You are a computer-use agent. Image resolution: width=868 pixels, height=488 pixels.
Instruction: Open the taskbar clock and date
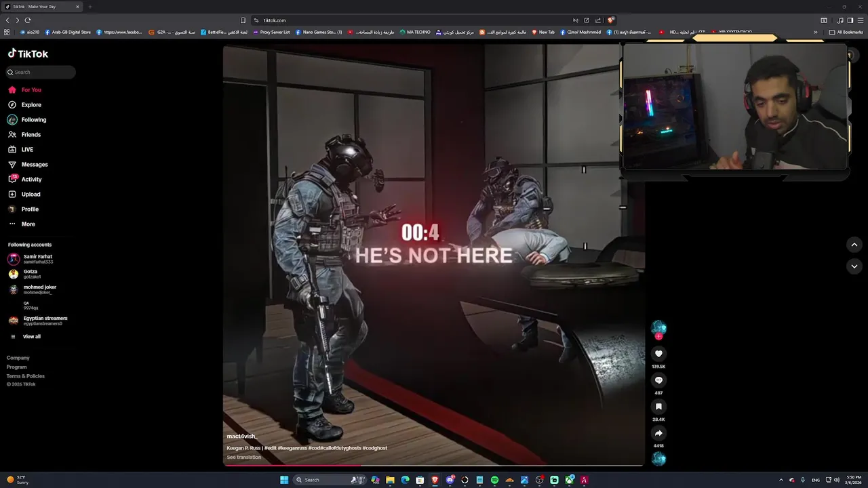tap(854, 480)
